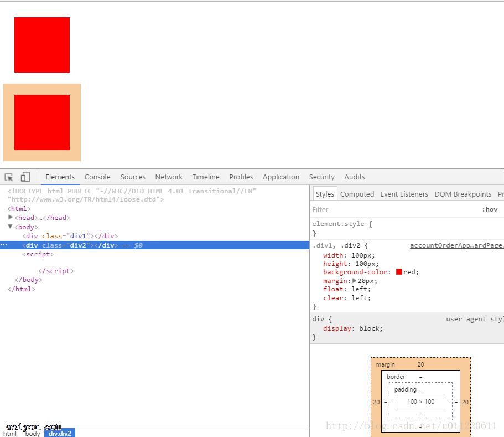
Task: Click the 100 × 100 content box
Action: click(421, 402)
